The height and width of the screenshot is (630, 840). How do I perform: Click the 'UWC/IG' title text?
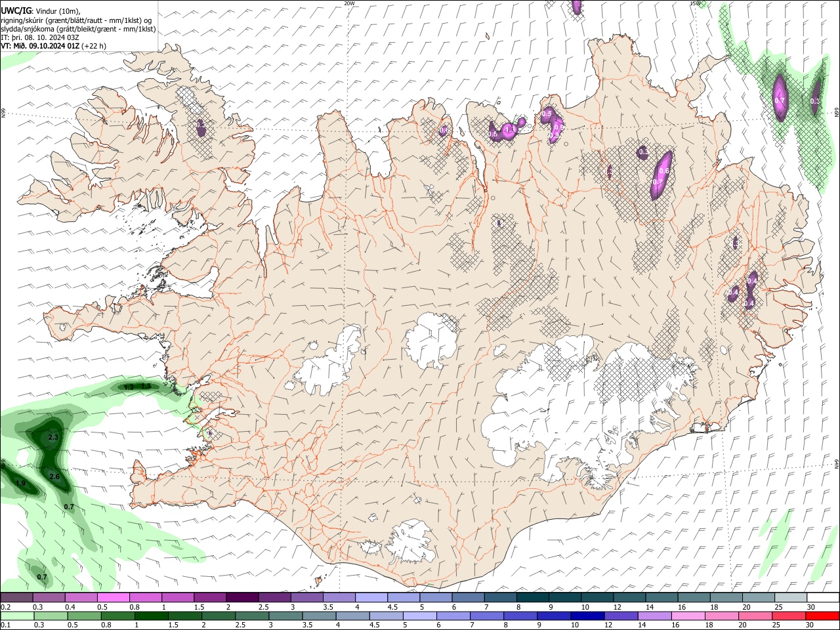coord(16,10)
